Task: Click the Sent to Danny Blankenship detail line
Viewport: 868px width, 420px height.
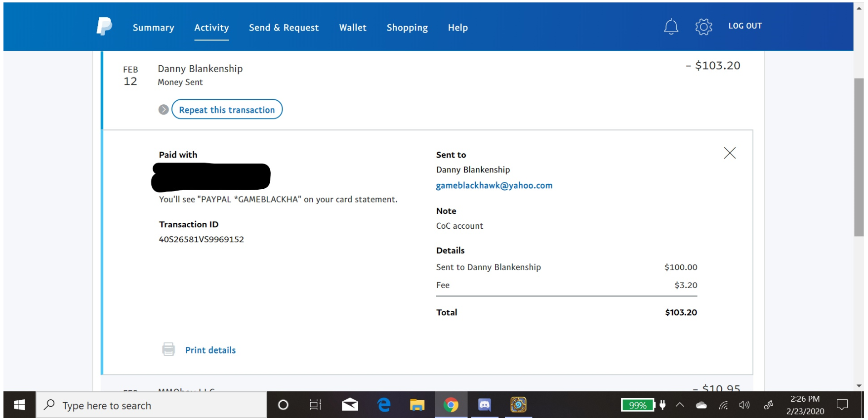Action: pyautogui.click(x=488, y=267)
